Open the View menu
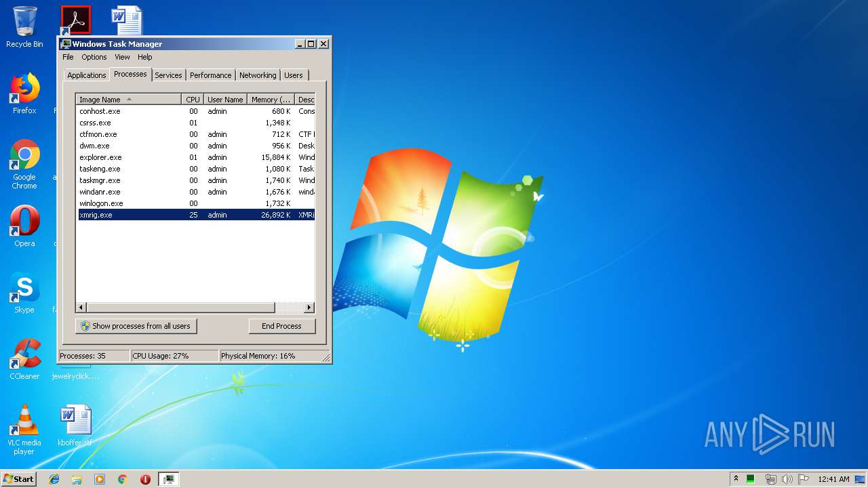Image resolution: width=868 pixels, height=488 pixels. click(122, 57)
